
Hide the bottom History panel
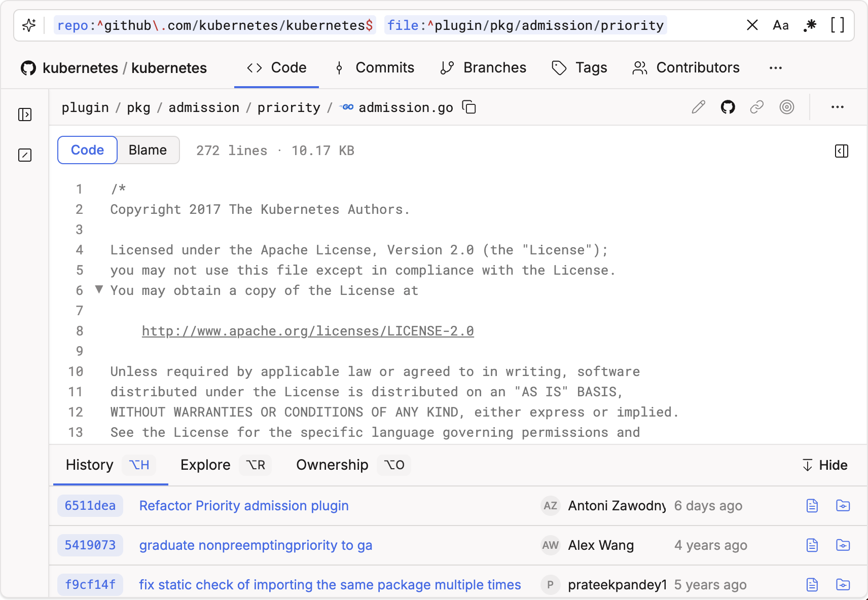tap(825, 465)
